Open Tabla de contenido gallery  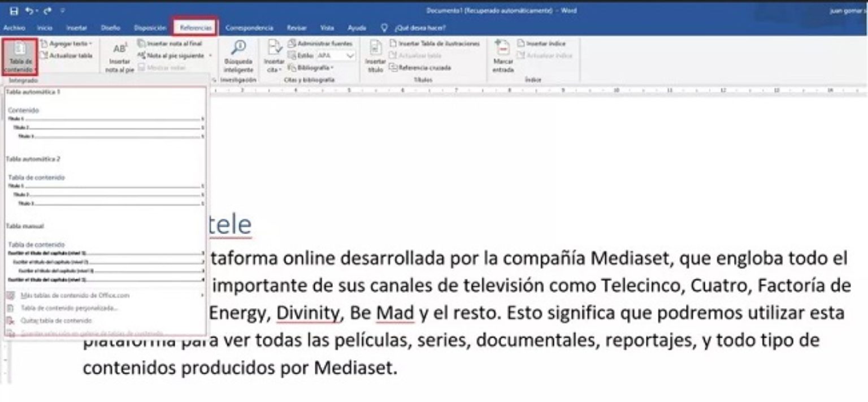tap(20, 56)
